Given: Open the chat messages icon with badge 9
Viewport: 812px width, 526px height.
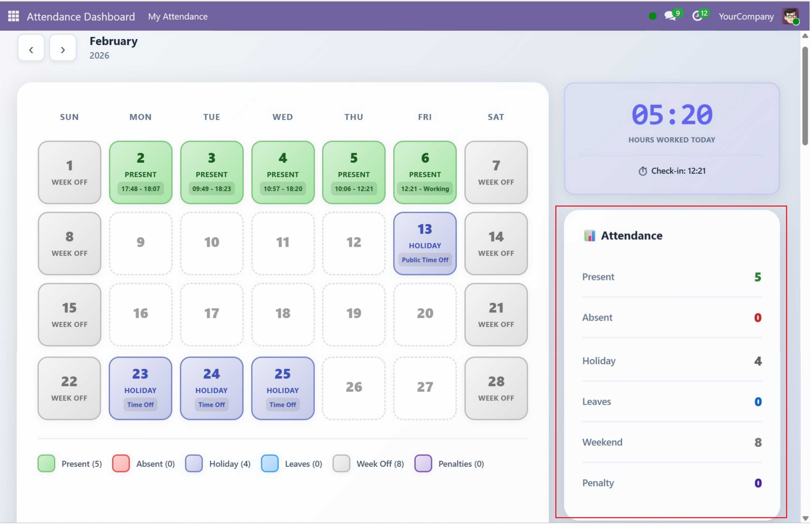Looking at the screenshot, I should [x=670, y=16].
